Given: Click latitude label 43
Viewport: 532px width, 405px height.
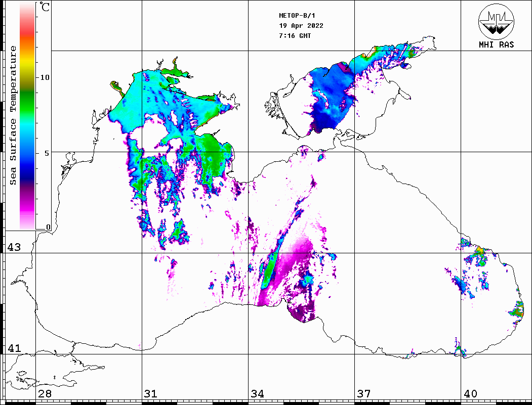Looking at the screenshot, I should tap(14, 247).
